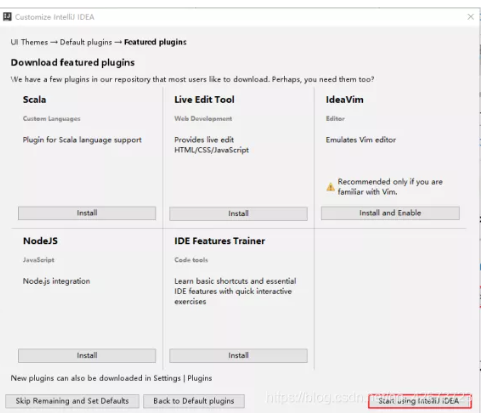Select UI Themes in the breadcrumb

(x=29, y=42)
